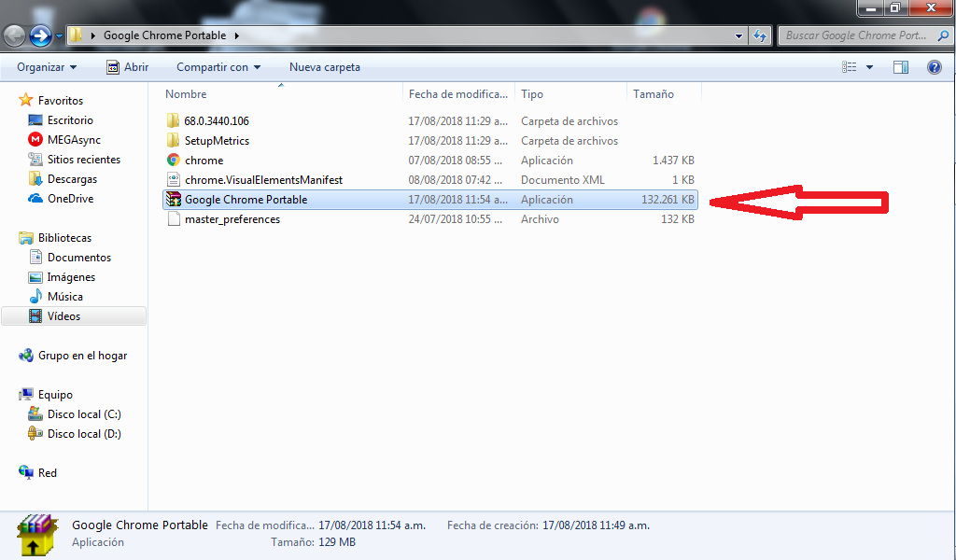The height and width of the screenshot is (560, 956).
Task: Open the Vídeos library
Action: (x=63, y=316)
